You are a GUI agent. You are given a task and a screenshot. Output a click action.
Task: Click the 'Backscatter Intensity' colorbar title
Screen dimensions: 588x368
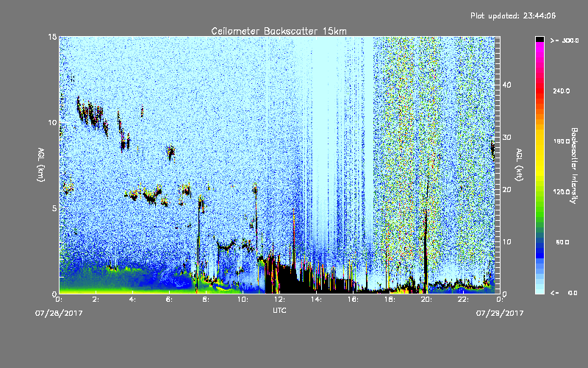coord(574,166)
